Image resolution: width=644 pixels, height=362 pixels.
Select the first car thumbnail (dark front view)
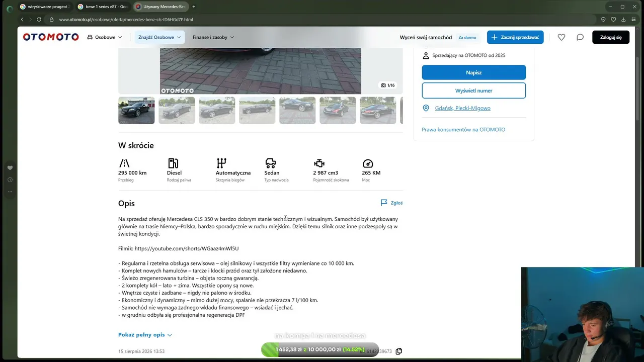click(136, 110)
